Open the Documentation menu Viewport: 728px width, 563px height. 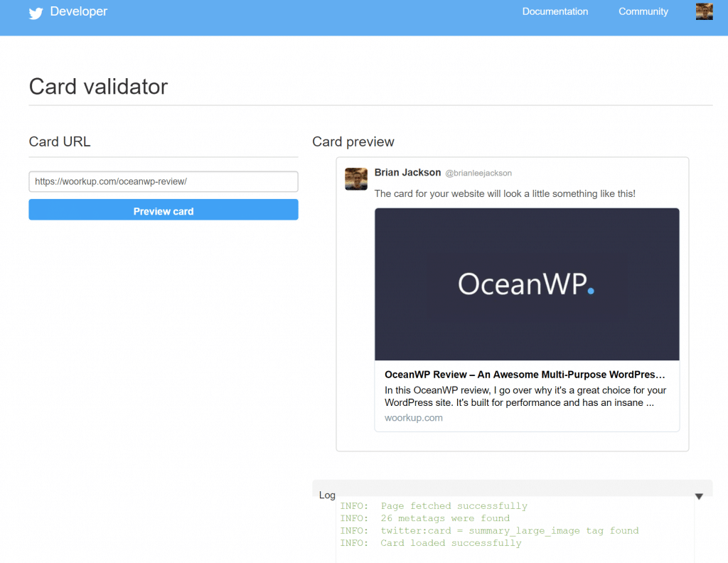coord(555,11)
